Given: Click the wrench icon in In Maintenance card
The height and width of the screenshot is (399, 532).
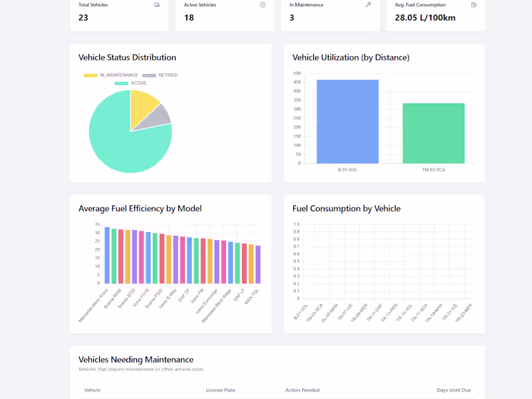Looking at the screenshot, I should point(368,5).
